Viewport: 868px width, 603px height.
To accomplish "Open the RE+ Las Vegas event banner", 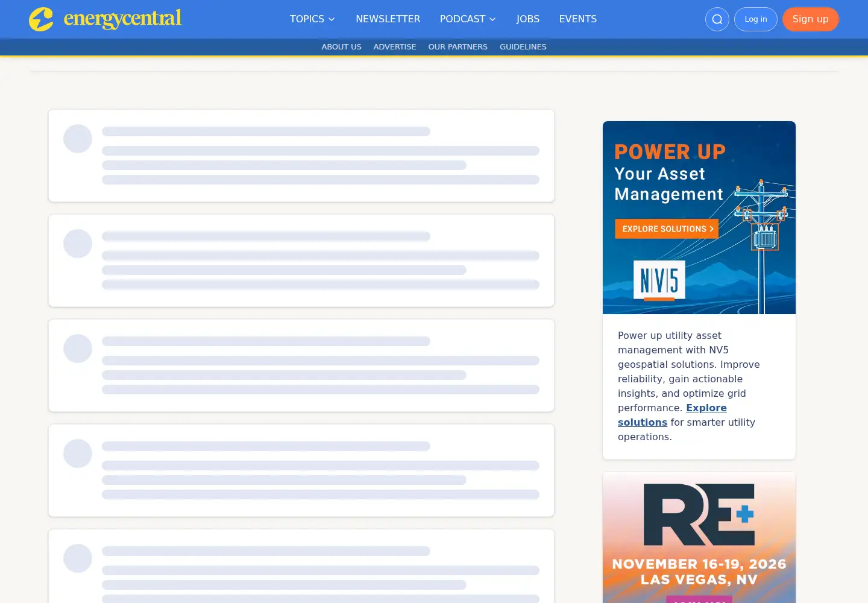I will pos(699,537).
